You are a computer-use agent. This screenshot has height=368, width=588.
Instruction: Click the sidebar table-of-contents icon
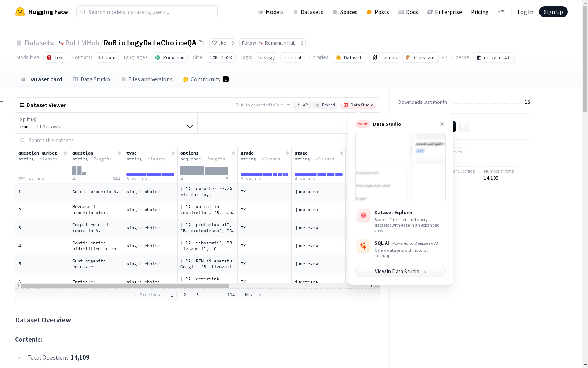tap(2, 102)
